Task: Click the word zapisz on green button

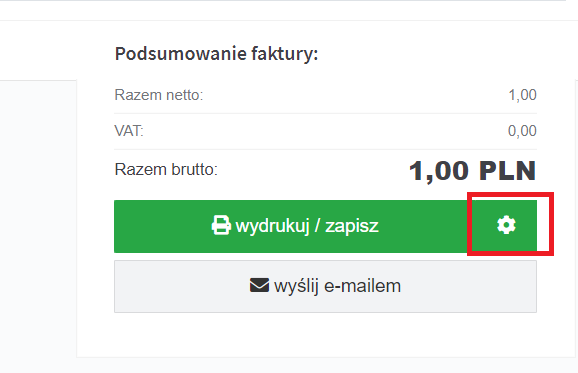Action: (x=352, y=226)
